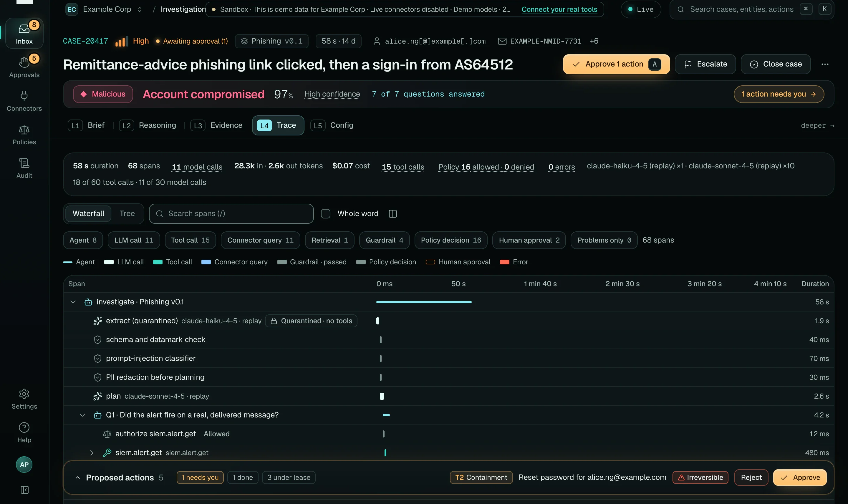
Task: Click shield icon on prompt-injection classifier row
Action: [97, 358]
